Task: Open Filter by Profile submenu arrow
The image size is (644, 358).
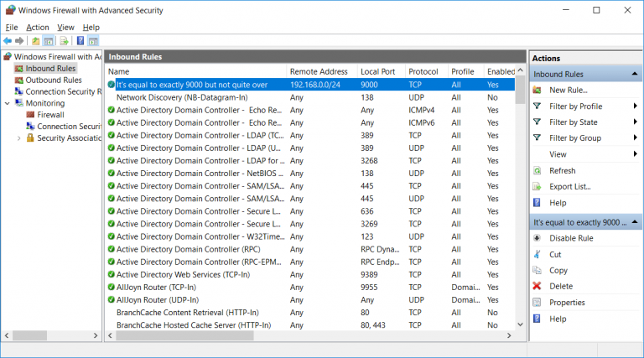Action: (x=636, y=106)
